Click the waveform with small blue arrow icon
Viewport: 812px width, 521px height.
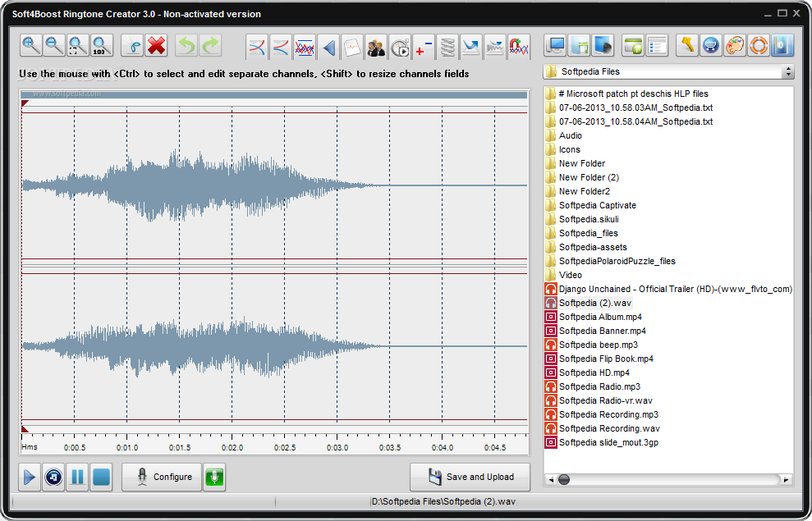[495, 47]
